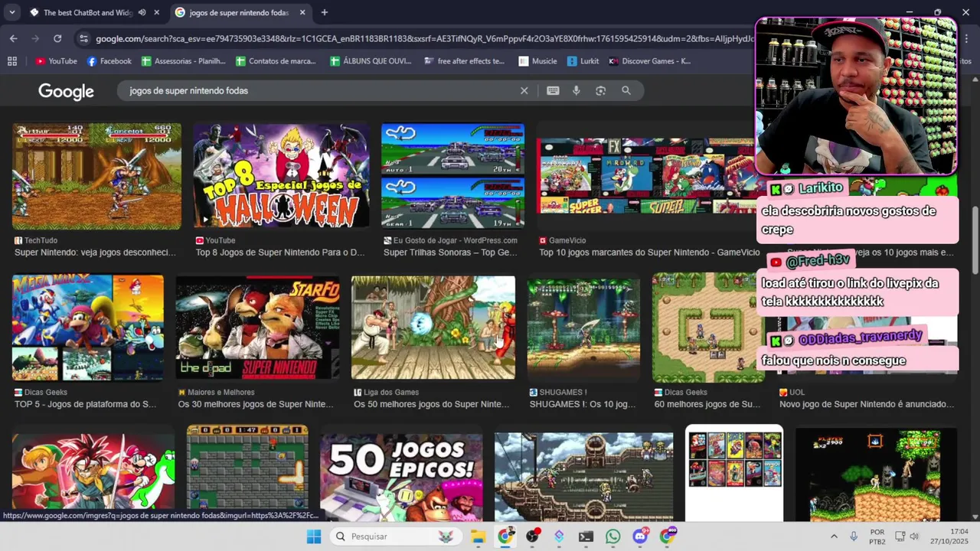This screenshot has height=551, width=980.
Task: Close the jogos de super nintendo tab
Action: tap(302, 12)
